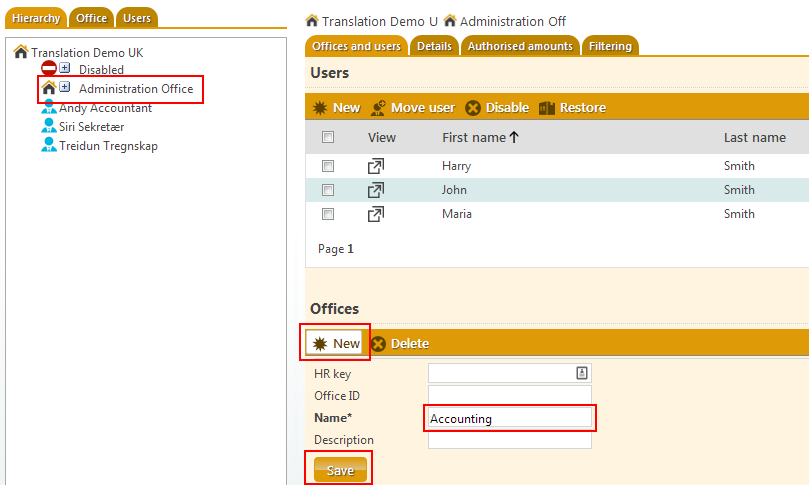Sort by the Last name column header

coord(754,137)
